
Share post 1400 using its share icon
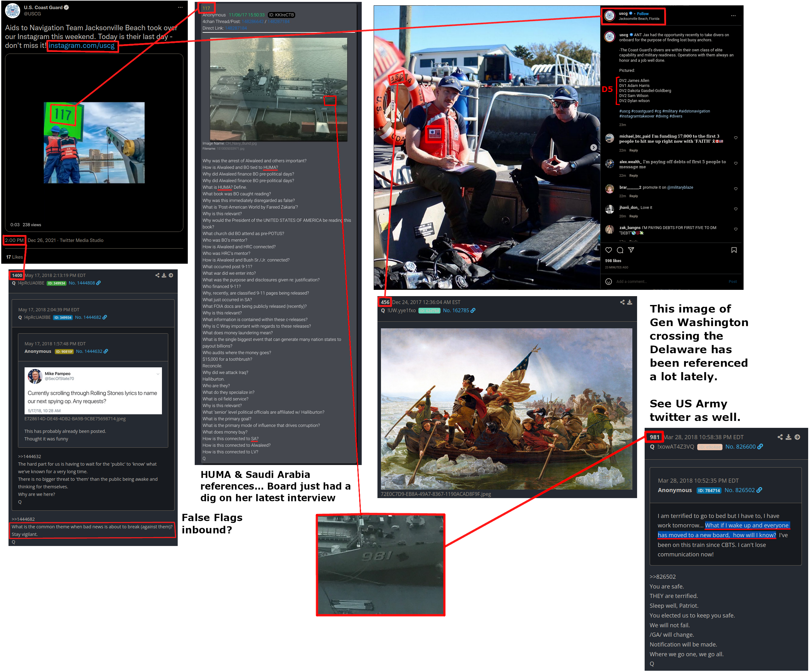[x=157, y=275]
